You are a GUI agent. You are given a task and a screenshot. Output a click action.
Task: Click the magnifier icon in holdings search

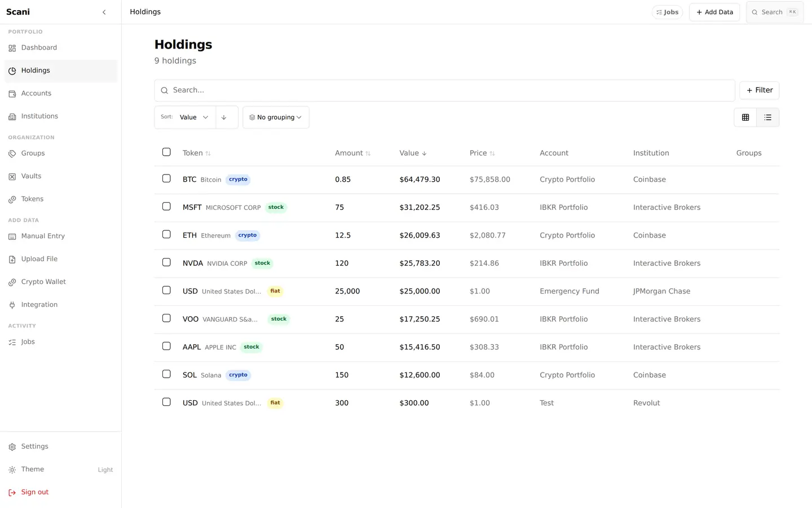point(165,90)
